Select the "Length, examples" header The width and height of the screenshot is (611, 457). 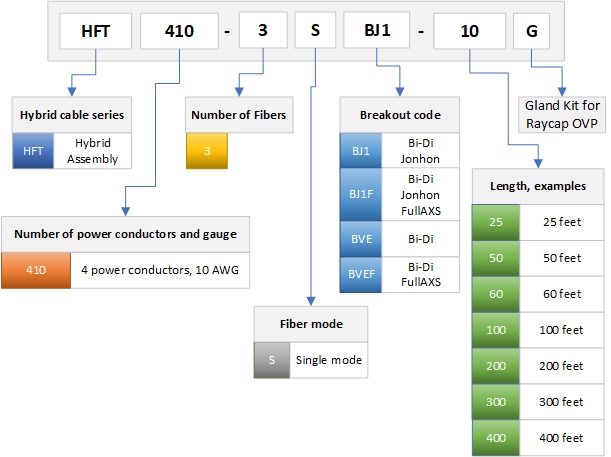point(538,185)
